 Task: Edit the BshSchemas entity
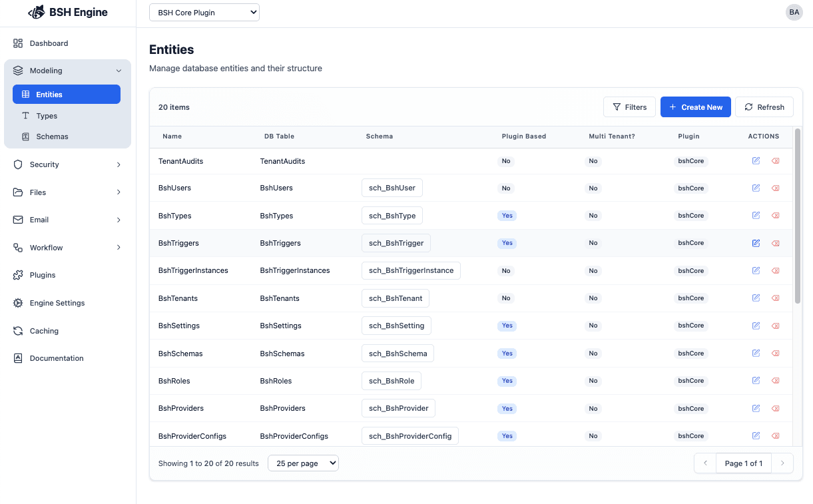756,354
